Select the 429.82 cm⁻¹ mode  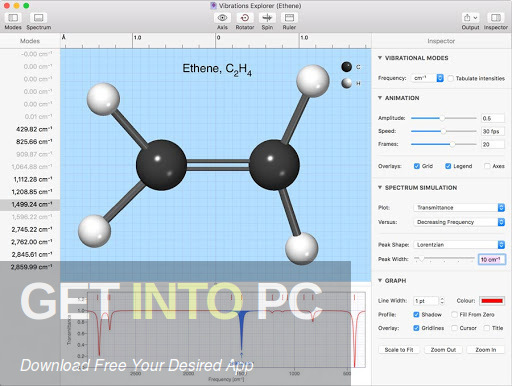[x=30, y=129]
